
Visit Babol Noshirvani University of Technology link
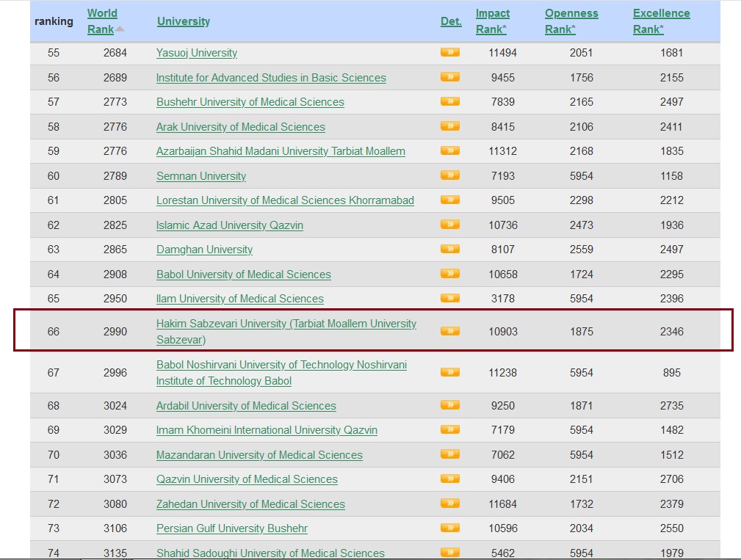[x=281, y=373]
